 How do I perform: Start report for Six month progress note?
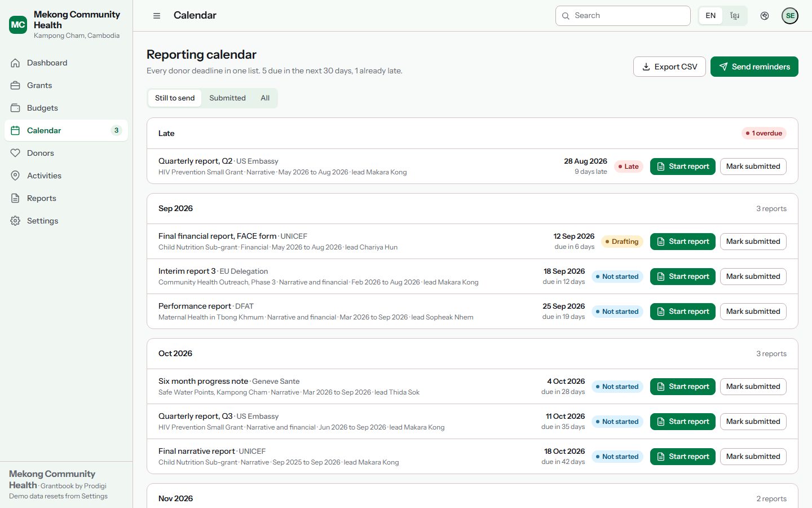click(x=683, y=387)
